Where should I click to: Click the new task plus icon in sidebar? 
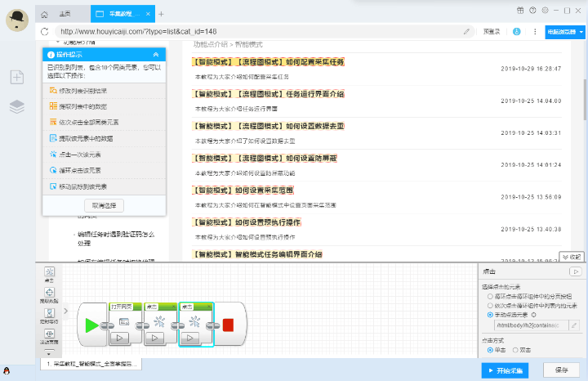[x=17, y=77]
